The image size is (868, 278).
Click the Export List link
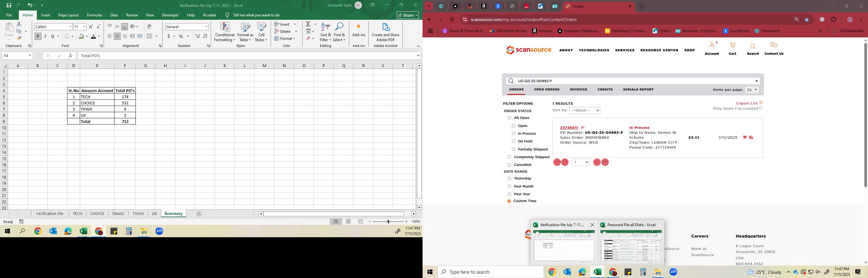pos(747,103)
